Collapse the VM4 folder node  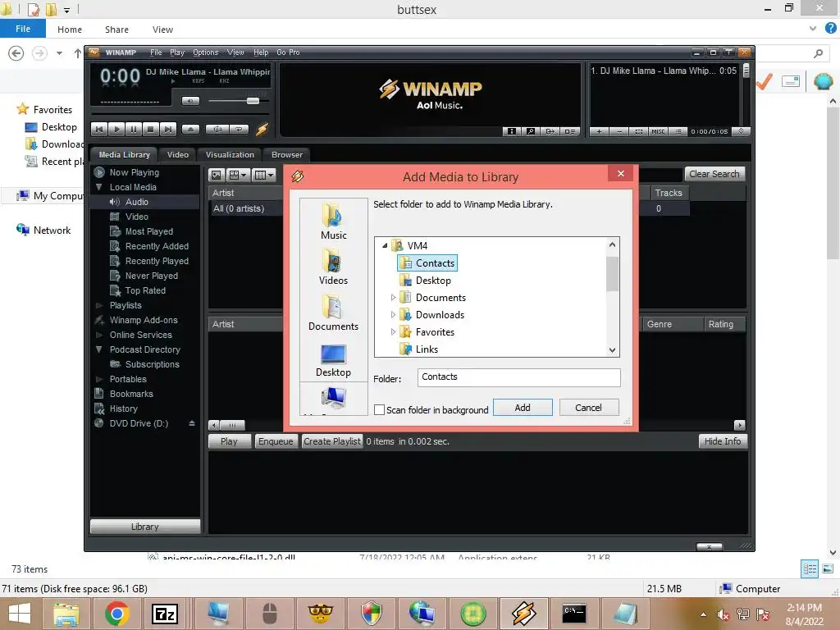pyautogui.click(x=385, y=245)
